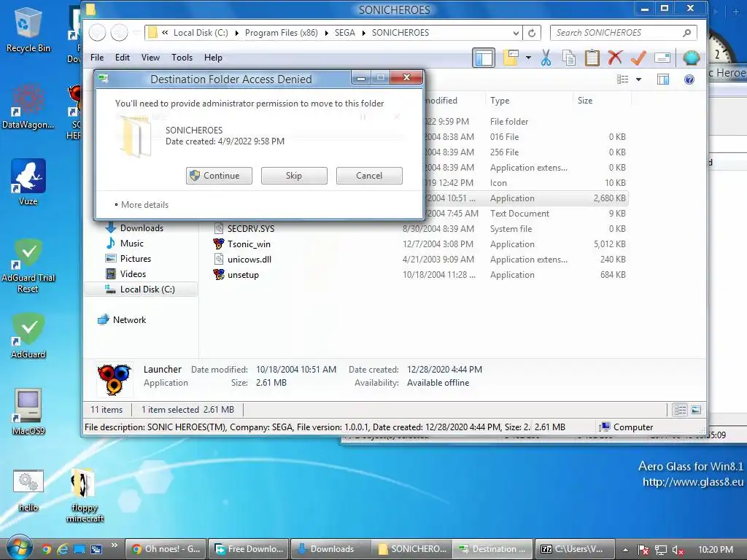Screen dimensions: 747x560
Task: Click the Copy pages icon
Action: [x=569, y=58]
